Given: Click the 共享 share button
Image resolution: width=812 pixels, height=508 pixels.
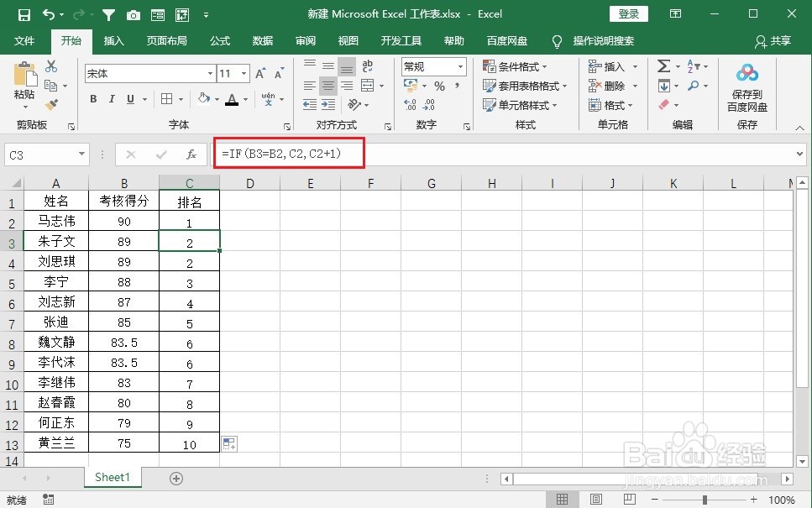Looking at the screenshot, I should tap(773, 41).
